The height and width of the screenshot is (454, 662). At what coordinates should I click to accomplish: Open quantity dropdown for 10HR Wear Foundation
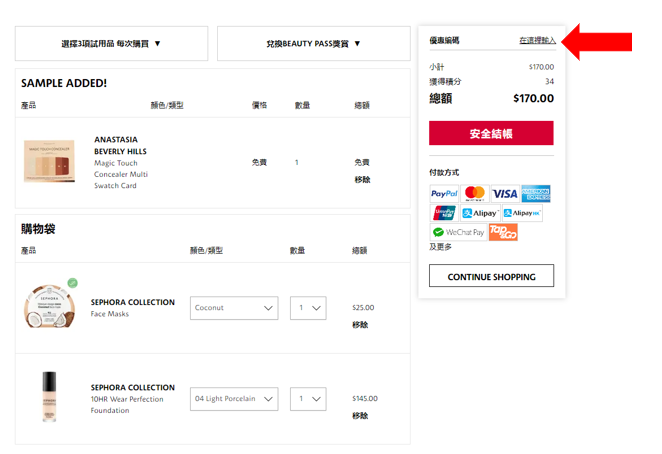pyautogui.click(x=308, y=399)
